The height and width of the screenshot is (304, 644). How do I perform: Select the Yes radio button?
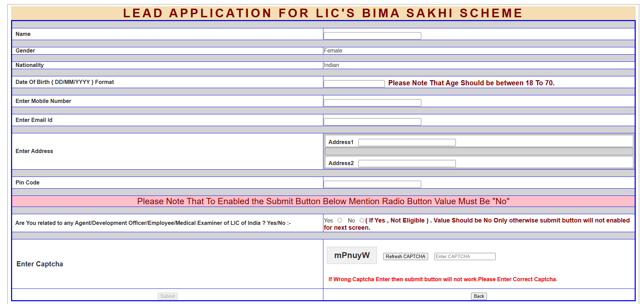point(340,220)
